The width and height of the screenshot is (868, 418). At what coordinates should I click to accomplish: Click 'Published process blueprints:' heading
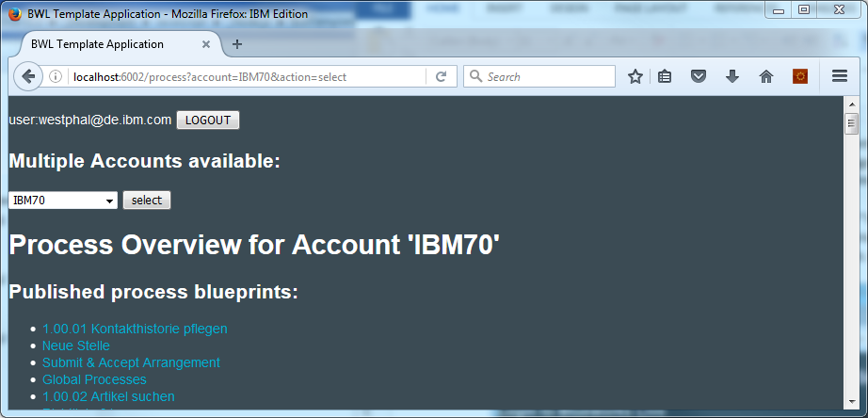(x=153, y=292)
